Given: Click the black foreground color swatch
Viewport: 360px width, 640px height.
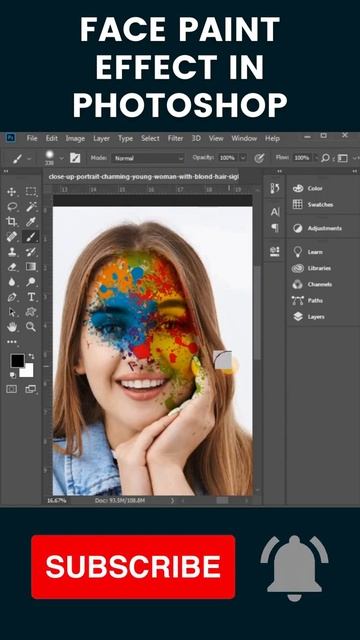Looking at the screenshot, I should tap(17, 360).
